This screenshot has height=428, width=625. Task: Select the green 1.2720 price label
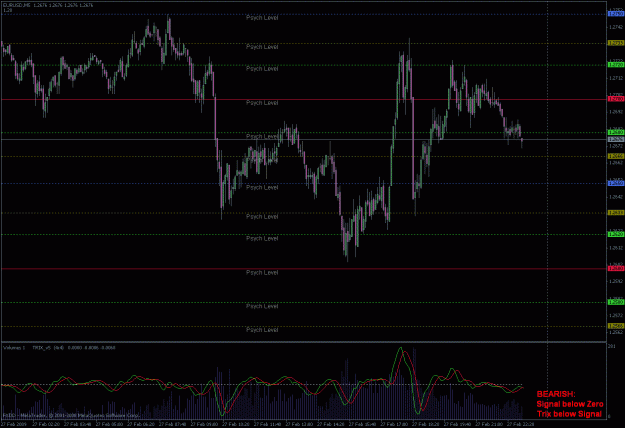[x=616, y=65]
